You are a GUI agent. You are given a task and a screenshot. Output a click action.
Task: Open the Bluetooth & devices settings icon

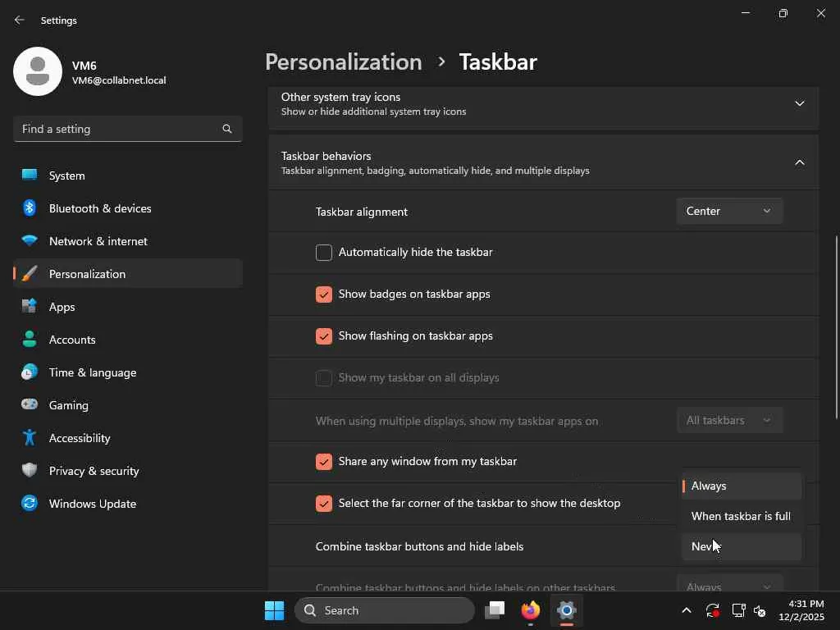pos(30,208)
